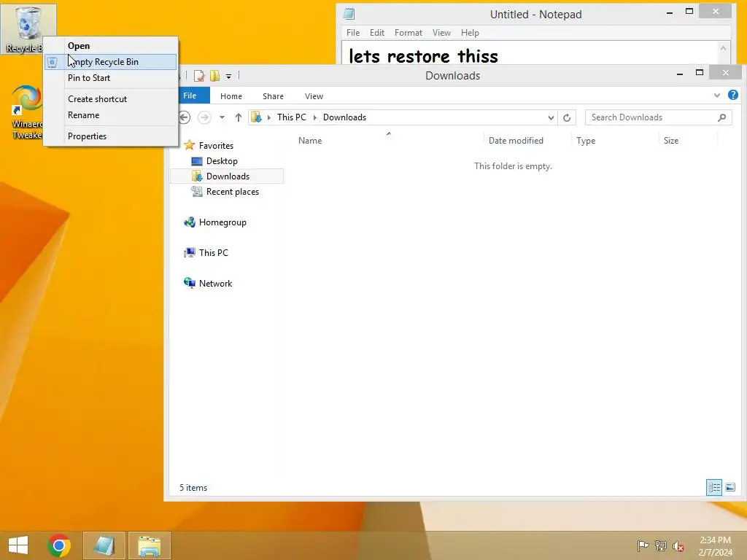This screenshot has width=747, height=560.
Task: Go back with the Explorer back arrow
Action: coord(185,117)
